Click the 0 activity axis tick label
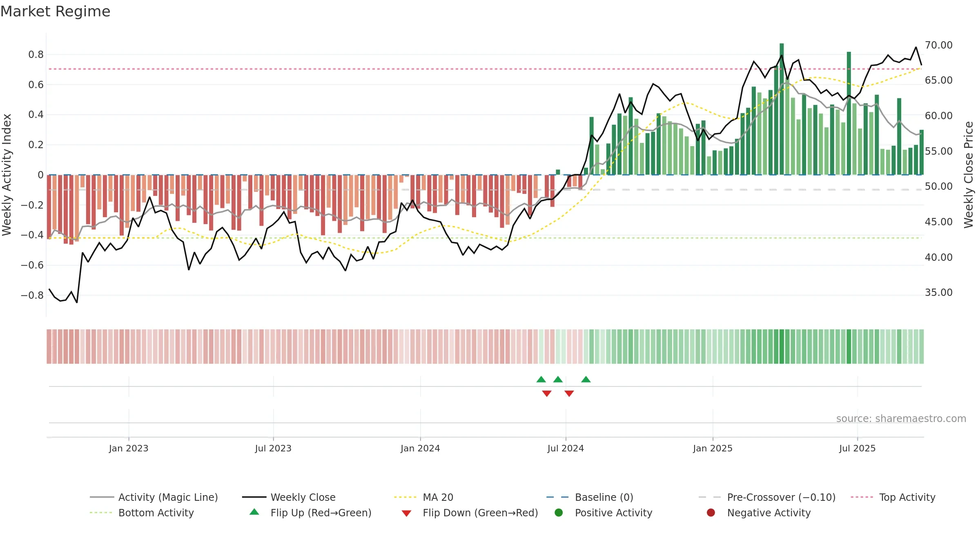 tap(40, 175)
